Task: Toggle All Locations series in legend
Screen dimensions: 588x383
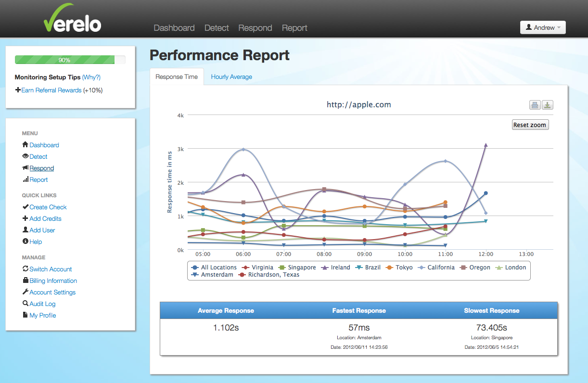Action: pyautogui.click(x=214, y=268)
